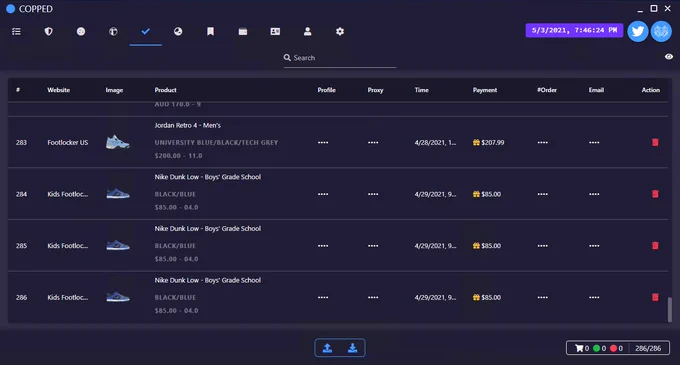Screen dimensions: 680x365
Task: Click the date time badge 5/3/2021
Action: pyautogui.click(x=574, y=30)
